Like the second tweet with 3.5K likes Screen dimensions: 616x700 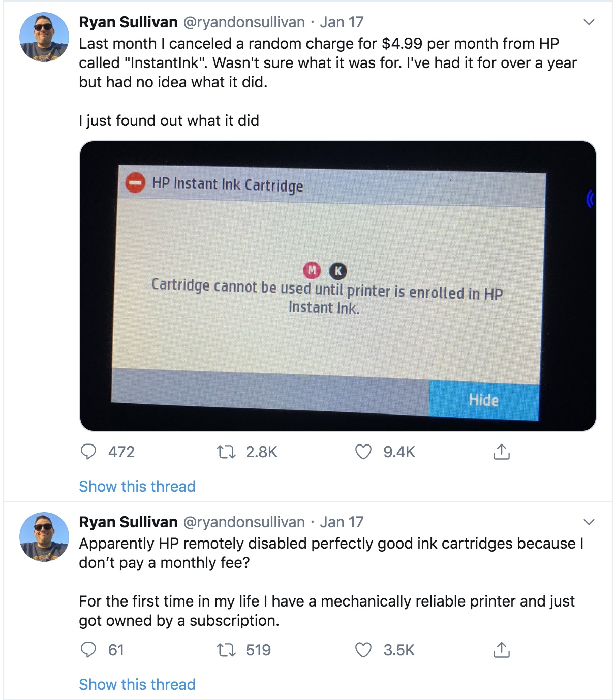click(x=363, y=650)
